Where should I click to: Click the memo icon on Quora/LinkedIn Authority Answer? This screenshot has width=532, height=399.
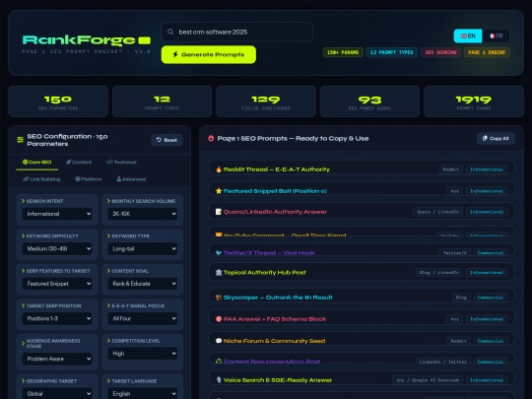(x=219, y=212)
